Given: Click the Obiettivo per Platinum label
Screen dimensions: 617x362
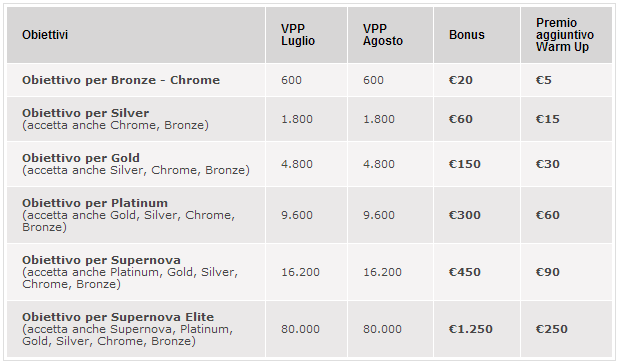Looking at the screenshot, I should (x=95, y=203).
